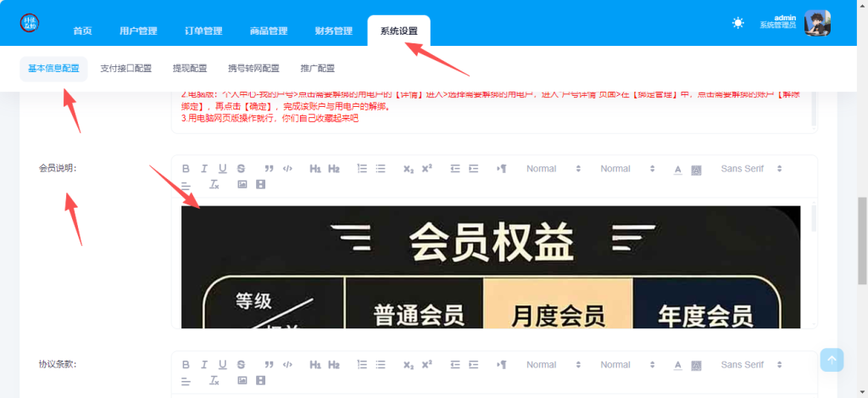Open 商品管理 in top navigation
The image size is (868, 398).
click(269, 31)
